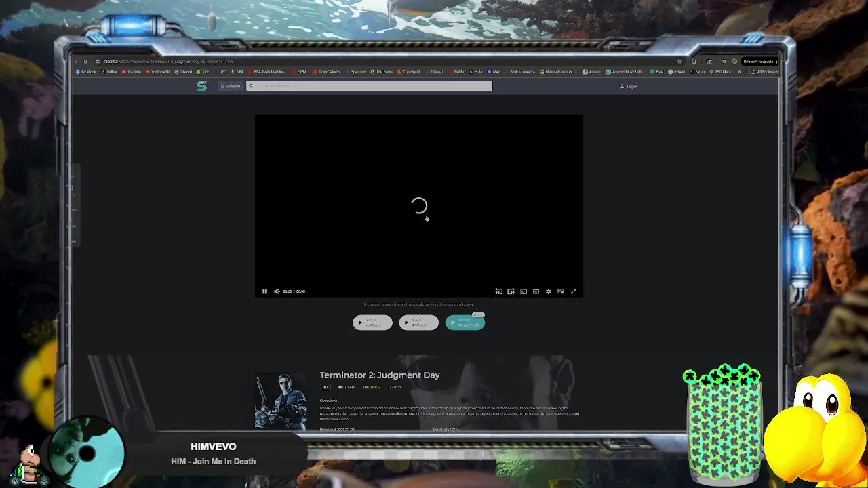Viewport: 868px width, 488px height.
Task: Open the Twitter bookmark
Action: click(x=109, y=72)
